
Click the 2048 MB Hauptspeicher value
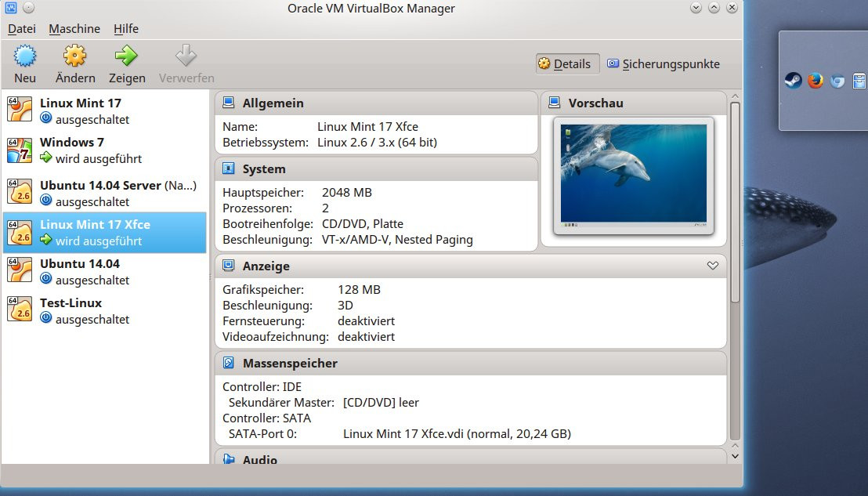click(x=346, y=193)
